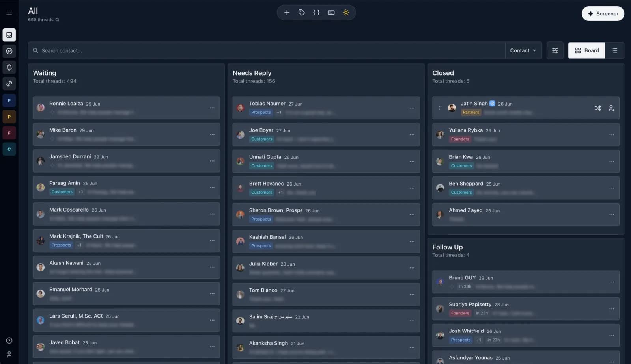Open the link icon in the sidebar
Viewport: 631px width, 364px height.
click(x=9, y=84)
